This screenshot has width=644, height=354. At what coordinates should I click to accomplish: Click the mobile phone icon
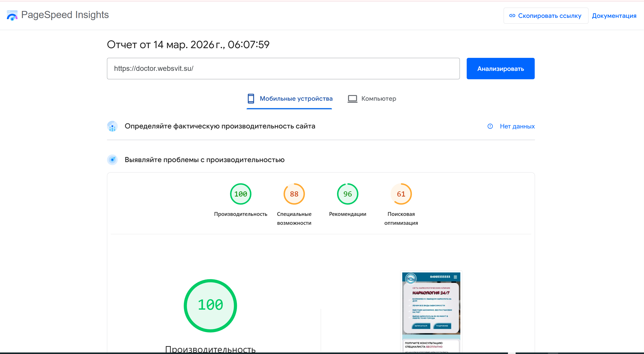click(251, 99)
